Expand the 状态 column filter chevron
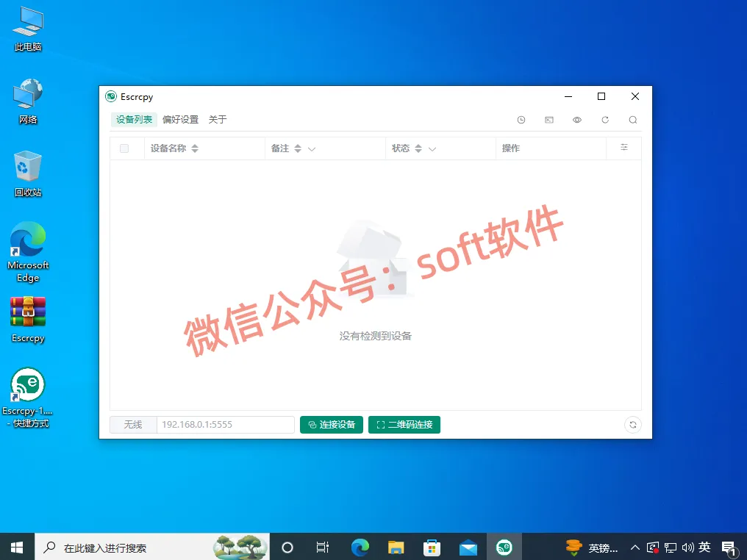The width and height of the screenshot is (747, 560). click(x=432, y=149)
